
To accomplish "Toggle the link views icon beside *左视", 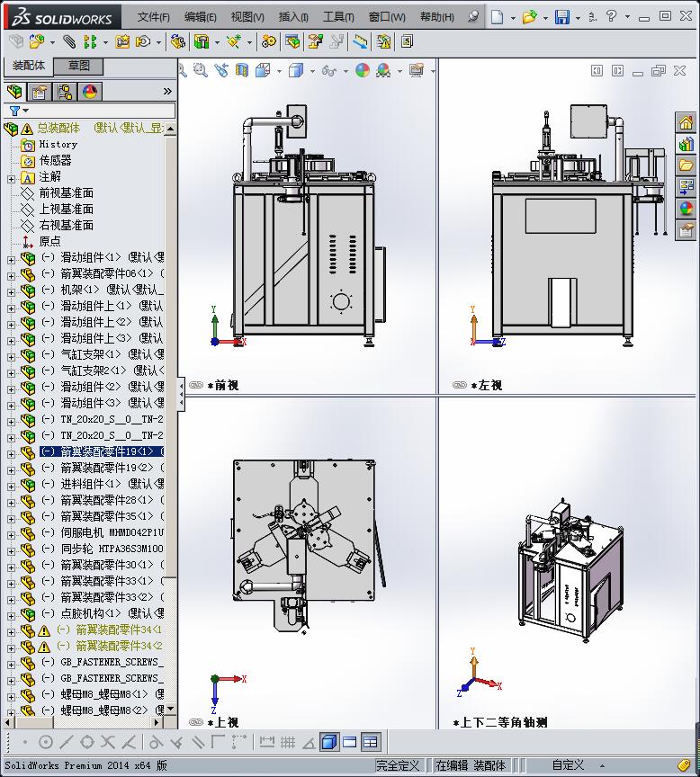I will pyautogui.click(x=460, y=385).
